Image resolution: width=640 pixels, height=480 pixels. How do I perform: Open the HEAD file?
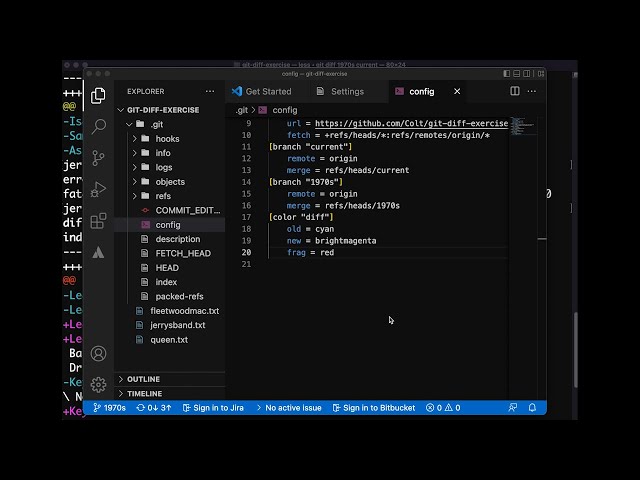click(169, 268)
